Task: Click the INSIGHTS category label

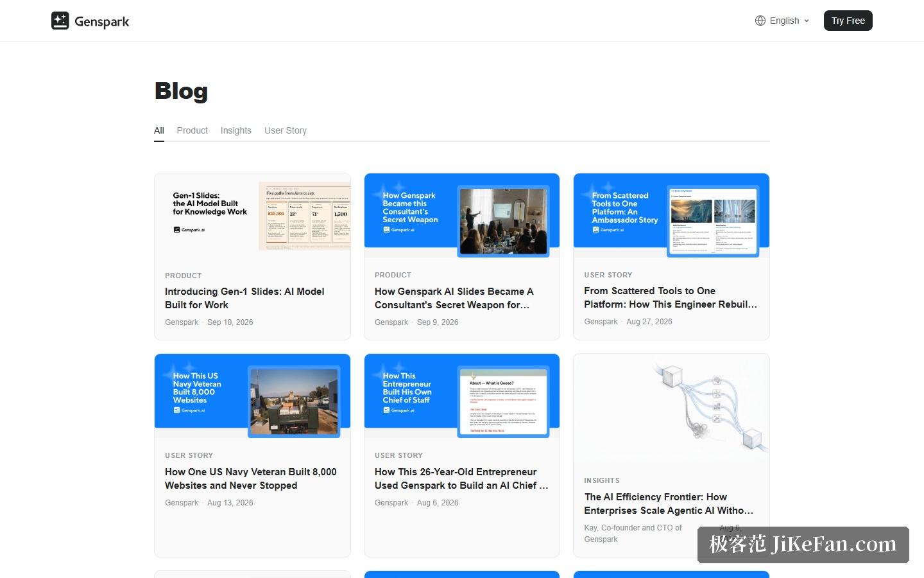Action: [602, 480]
